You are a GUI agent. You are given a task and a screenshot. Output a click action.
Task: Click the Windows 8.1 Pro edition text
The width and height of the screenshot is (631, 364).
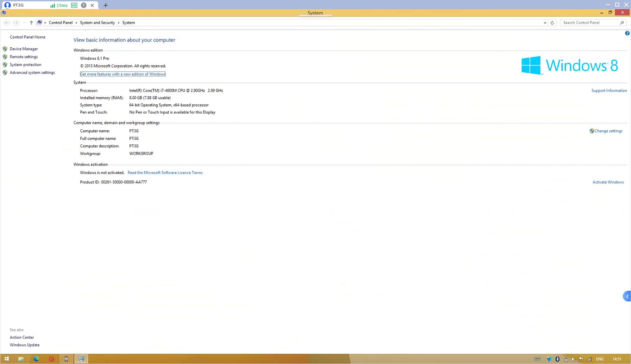tap(94, 58)
